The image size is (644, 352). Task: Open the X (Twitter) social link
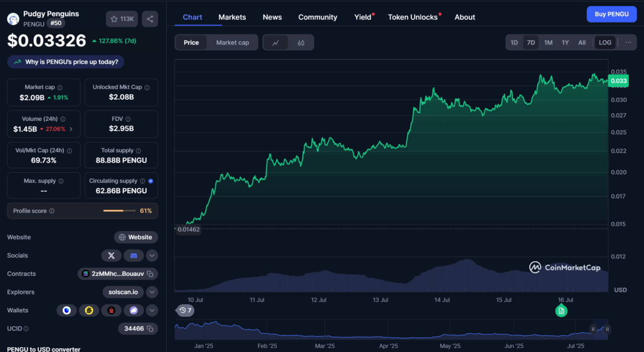coord(111,255)
